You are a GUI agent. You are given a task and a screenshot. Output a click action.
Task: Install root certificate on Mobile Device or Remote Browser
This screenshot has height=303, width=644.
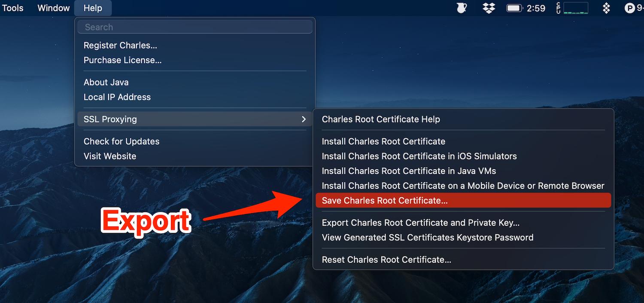pyautogui.click(x=463, y=186)
